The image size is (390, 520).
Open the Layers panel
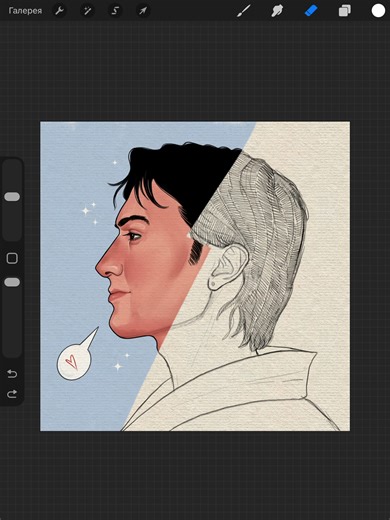pyautogui.click(x=345, y=11)
